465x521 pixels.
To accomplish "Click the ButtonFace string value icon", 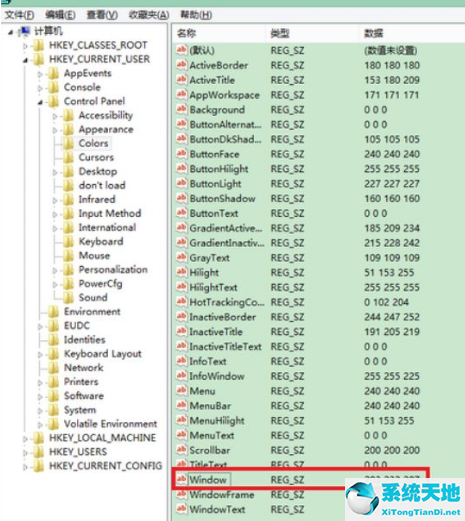I will click(x=181, y=153).
